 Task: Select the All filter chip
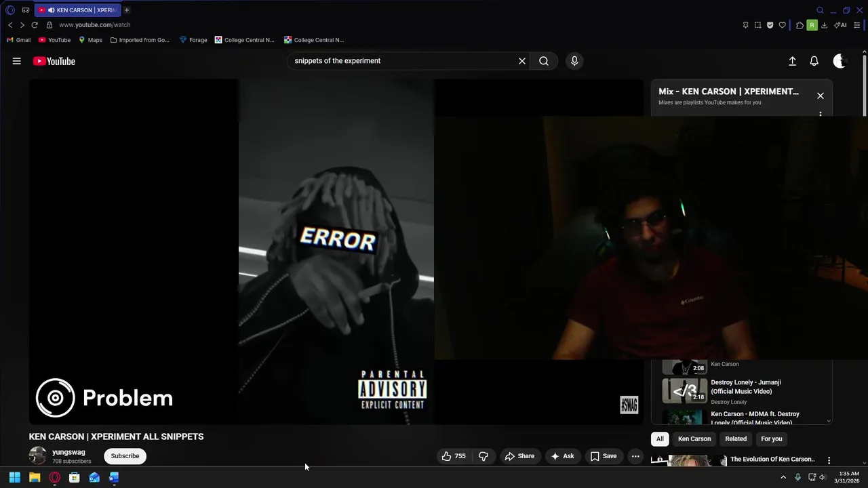(x=660, y=439)
